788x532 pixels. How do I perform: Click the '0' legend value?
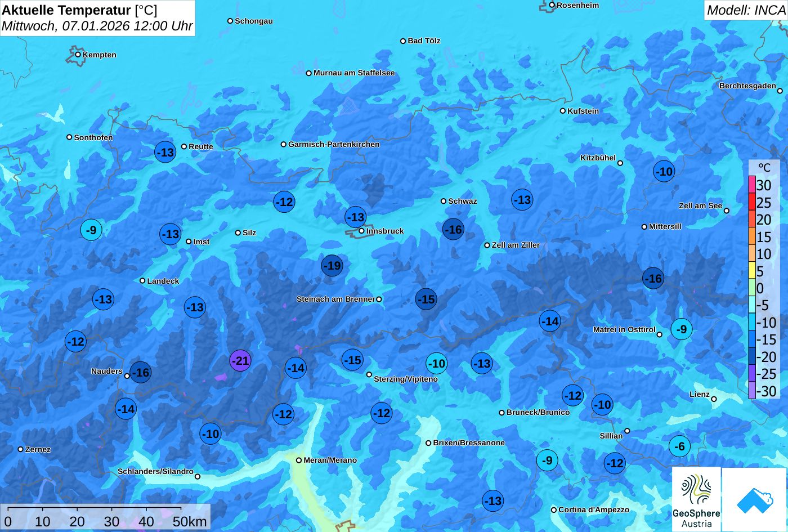[x=760, y=288]
